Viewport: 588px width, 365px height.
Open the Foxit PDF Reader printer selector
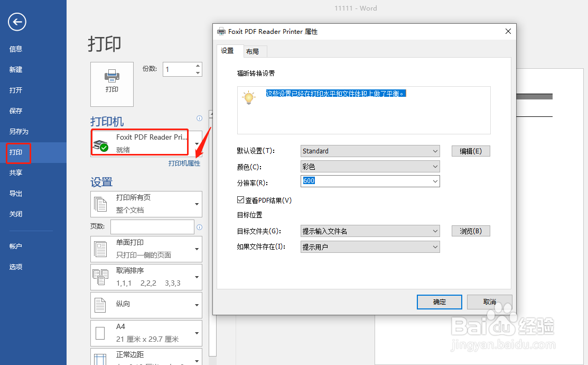[x=146, y=143]
